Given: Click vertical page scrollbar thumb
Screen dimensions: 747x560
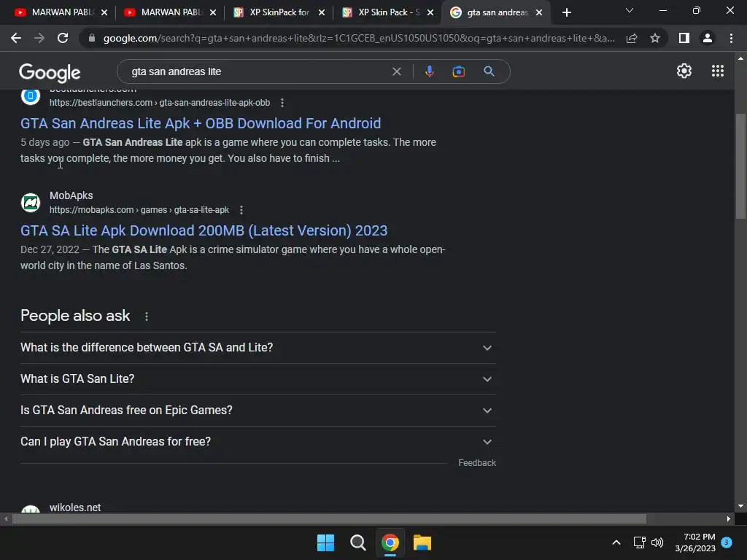Looking at the screenshot, I should pyautogui.click(x=740, y=166).
